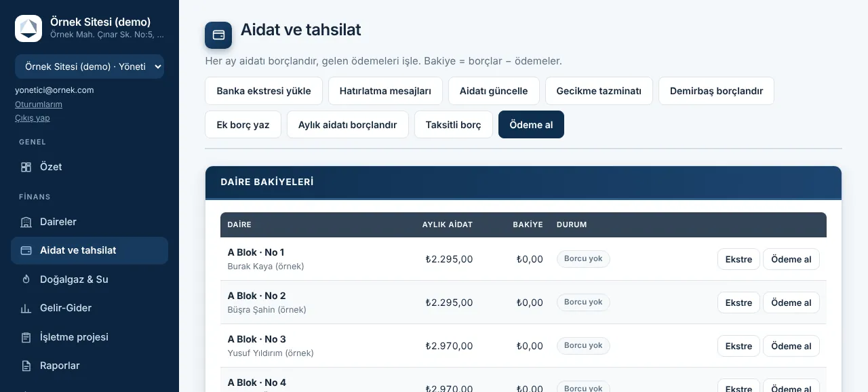Click the DURUM column header
868x392 pixels.
coord(572,224)
